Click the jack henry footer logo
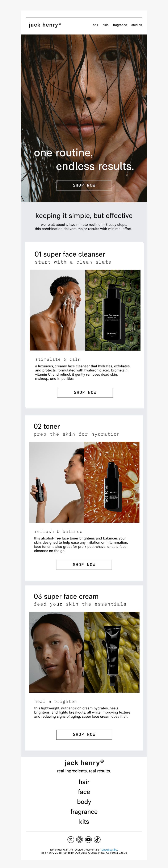 coord(84,763)
